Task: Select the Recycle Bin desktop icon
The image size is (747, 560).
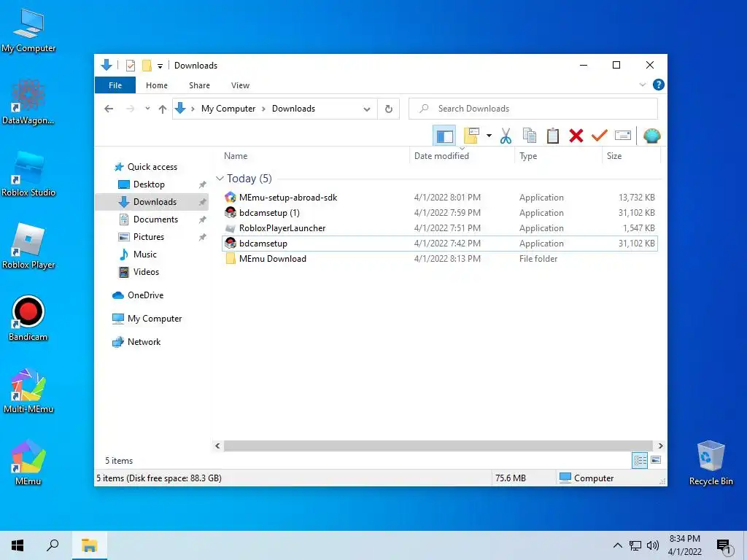Action: (x=711, y=462)
